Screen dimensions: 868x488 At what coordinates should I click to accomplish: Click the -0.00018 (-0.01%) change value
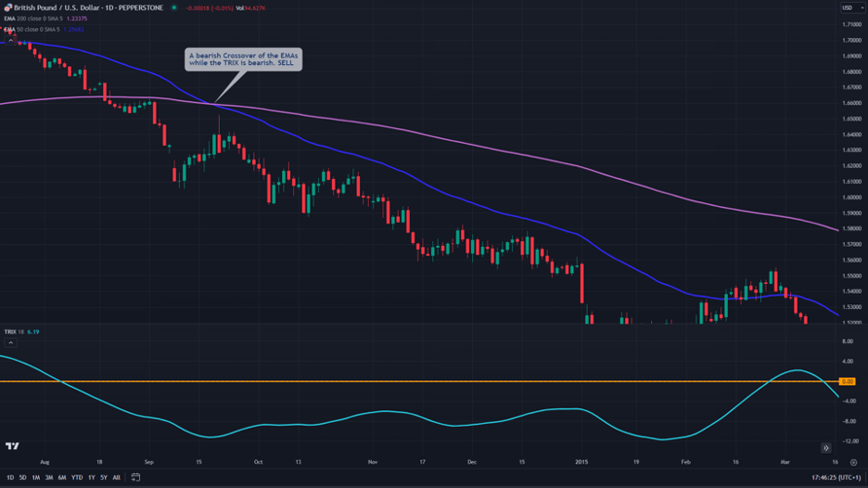click(x=210, y=8)
